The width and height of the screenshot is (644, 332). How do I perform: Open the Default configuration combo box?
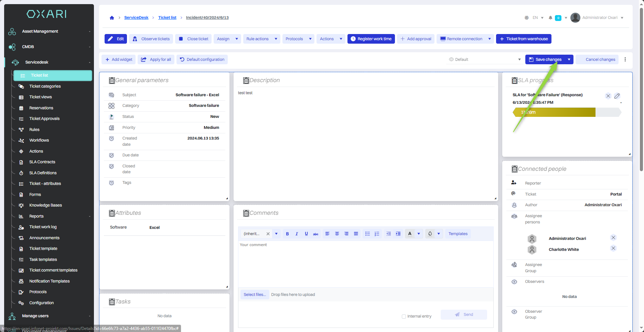click(485, 59)
